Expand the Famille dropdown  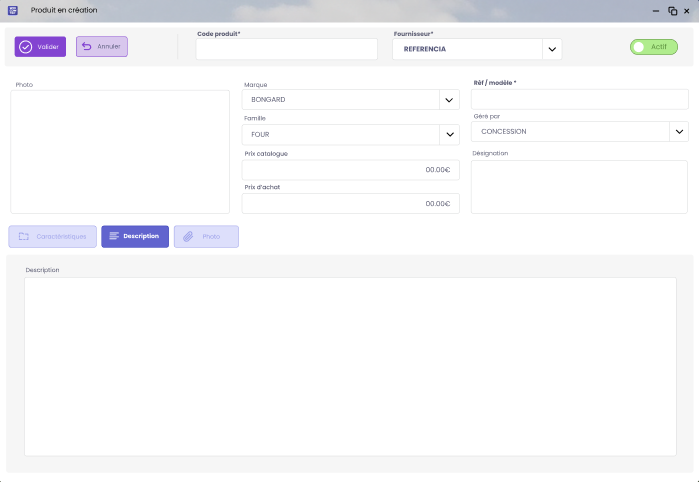[449, 134]
